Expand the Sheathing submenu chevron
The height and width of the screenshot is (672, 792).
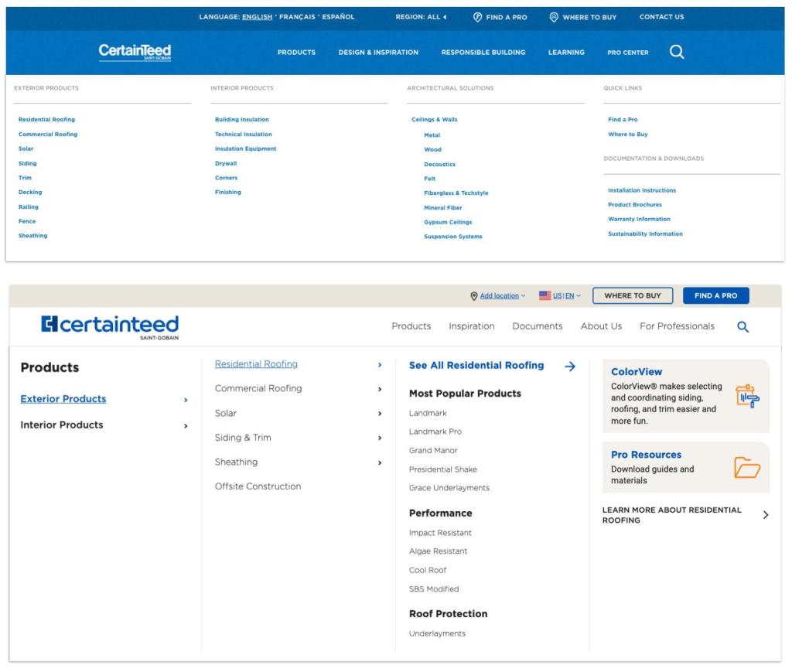pos(379,462)
